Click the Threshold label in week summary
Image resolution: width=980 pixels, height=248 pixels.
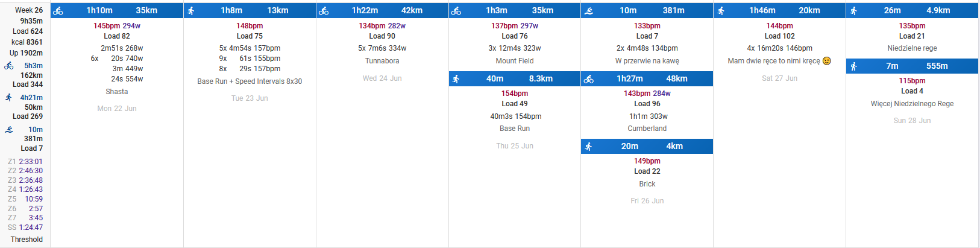pos(27,240)
